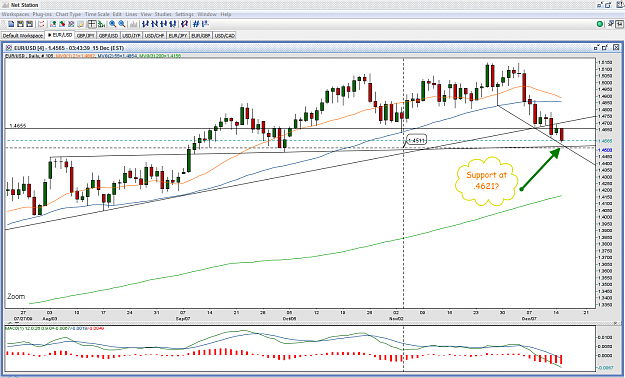Click the pin icon in top-right toolbar
Image resolution: width=625 pixels, height=378 pixels.
611,24
